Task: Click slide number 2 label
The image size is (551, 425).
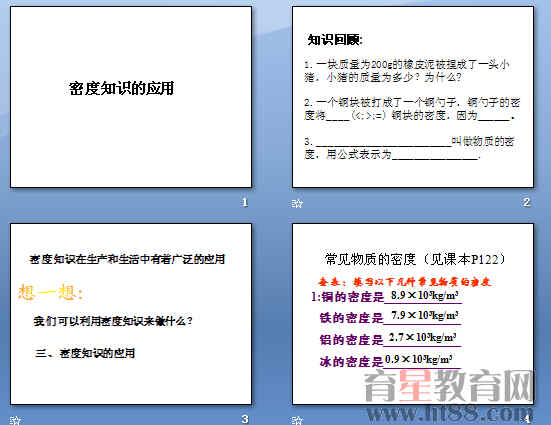Action: click(526, 202)
